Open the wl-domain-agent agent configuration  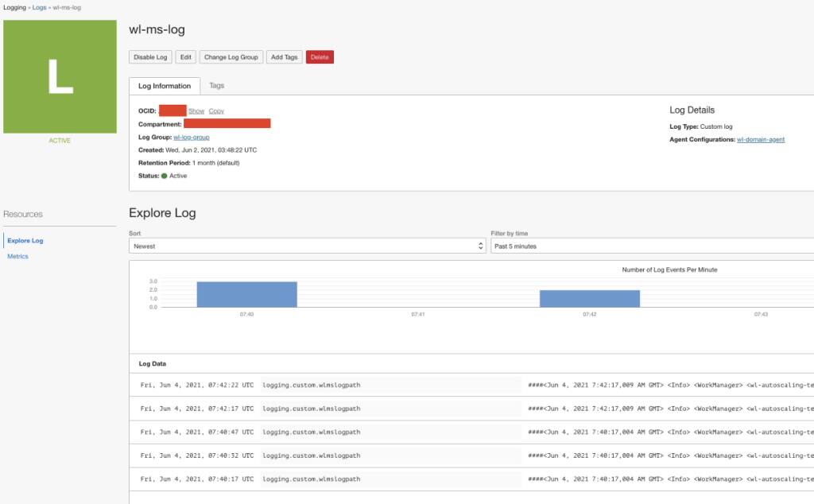(761, 138)
